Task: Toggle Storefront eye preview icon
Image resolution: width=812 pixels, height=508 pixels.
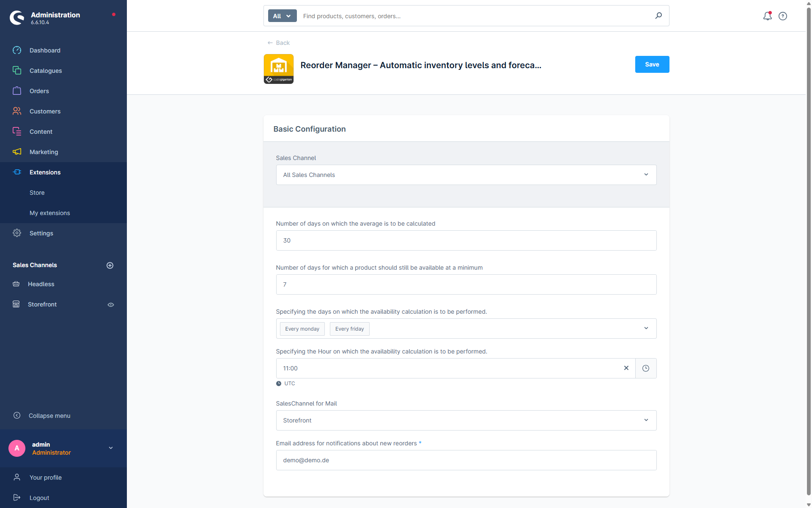Action: 111,305
